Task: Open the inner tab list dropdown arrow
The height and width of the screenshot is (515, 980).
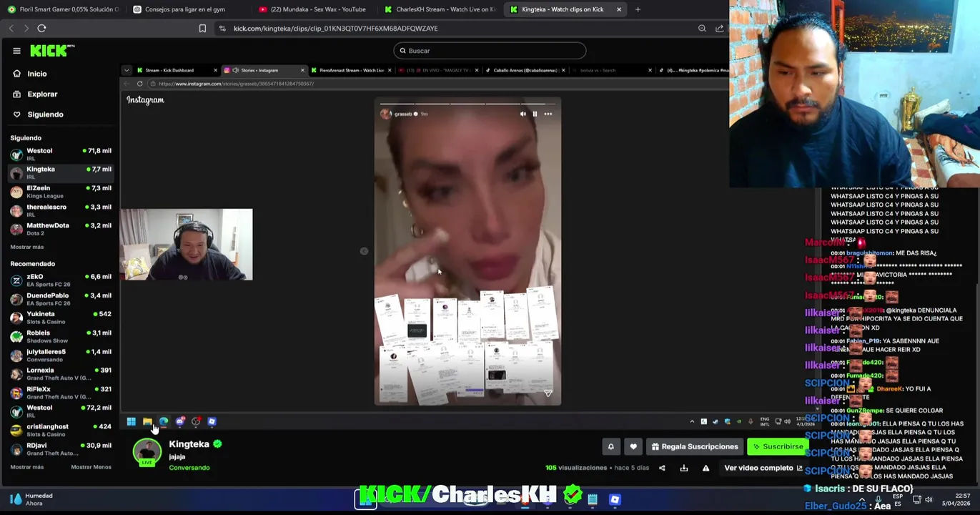Action: tap(127, 70)
